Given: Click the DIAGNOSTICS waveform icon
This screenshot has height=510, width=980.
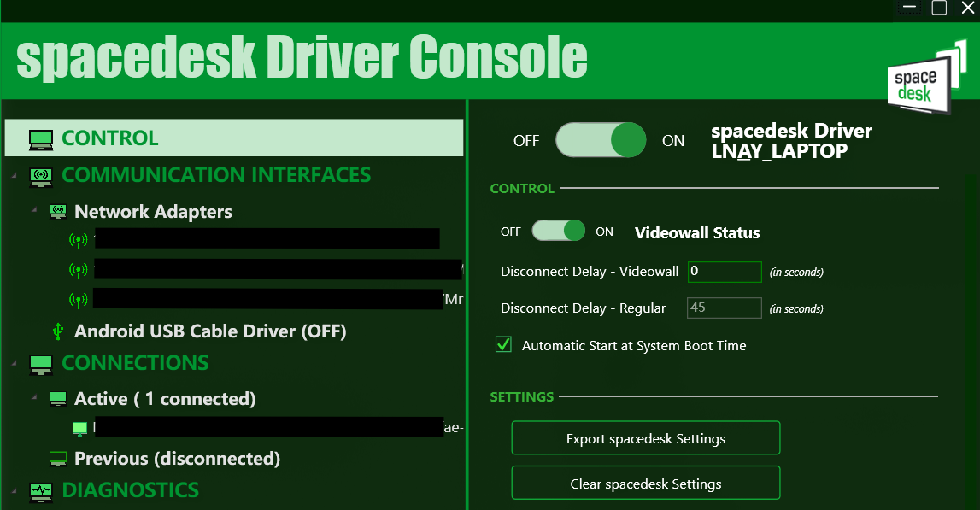Looking at the screenshot, I should [x=41, y=492].
